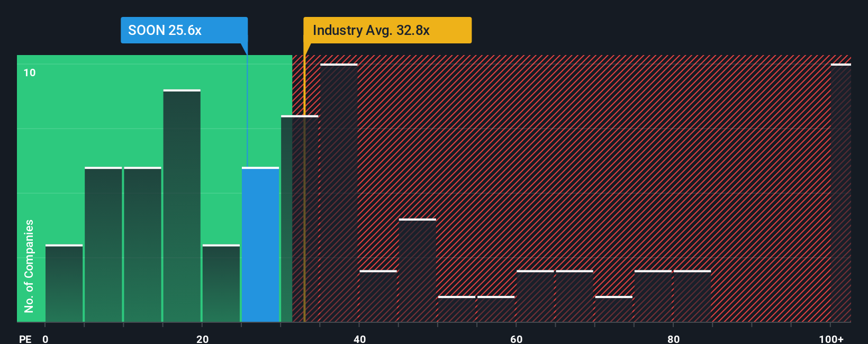Click the tallest bar between PE 35 and 40

[339, 193]
